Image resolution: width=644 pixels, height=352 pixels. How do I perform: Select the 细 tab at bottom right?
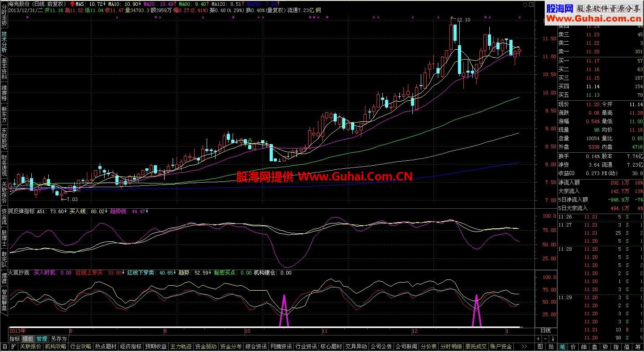click(x=584, y=347)
